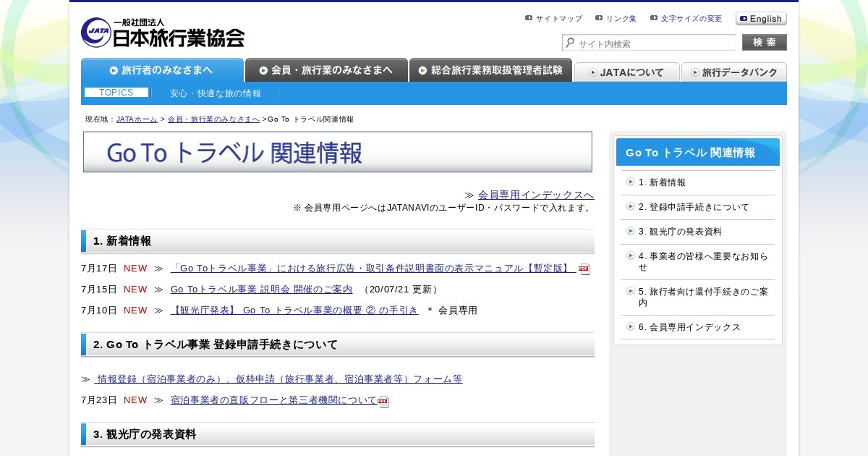Focus the サイト内検索 search field
Screen dimensions: 868x456
(x=649, y=43)
